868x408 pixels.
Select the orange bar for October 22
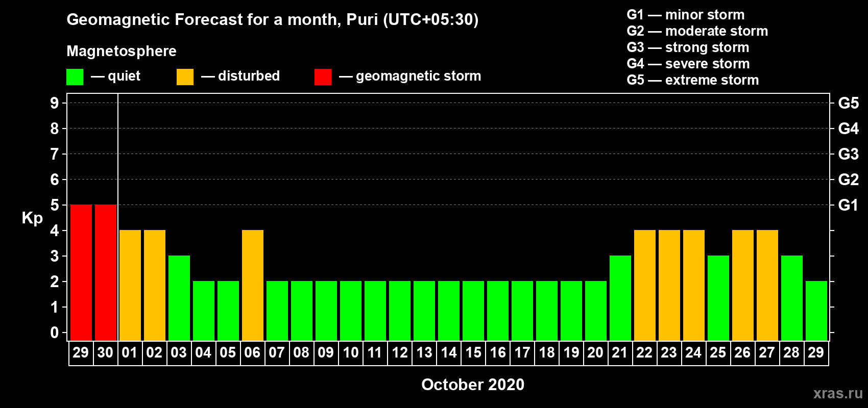tap(645, 286)
